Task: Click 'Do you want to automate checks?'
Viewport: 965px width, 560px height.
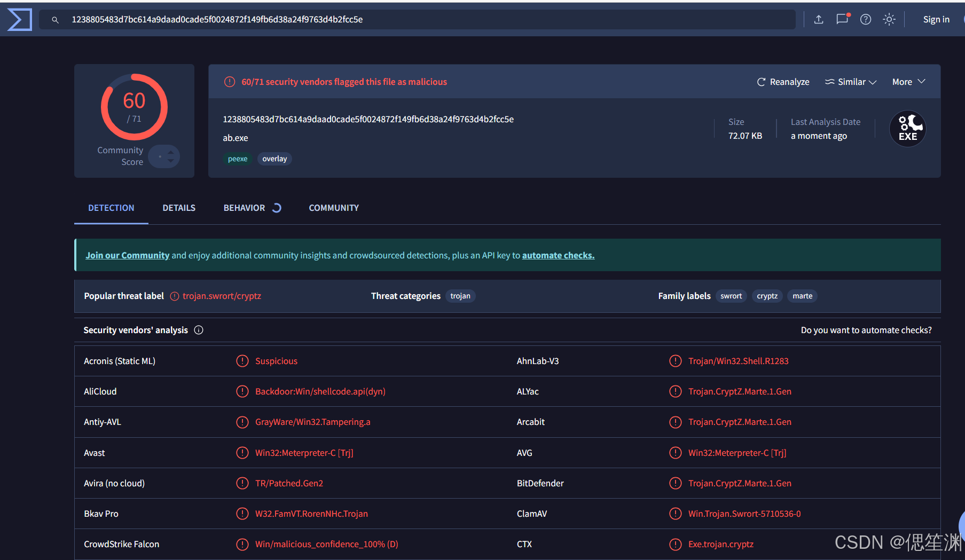Action: tap(866, 330)
